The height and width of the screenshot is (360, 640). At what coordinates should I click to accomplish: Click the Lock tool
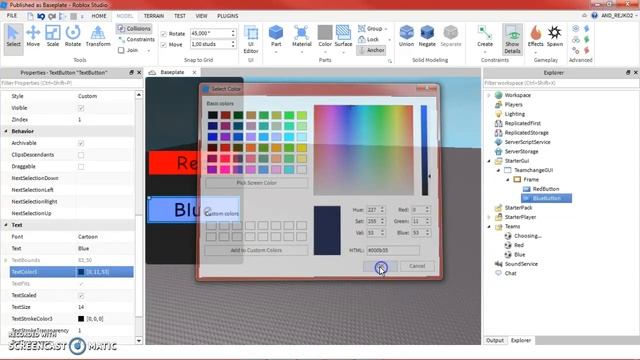(369, 39)
